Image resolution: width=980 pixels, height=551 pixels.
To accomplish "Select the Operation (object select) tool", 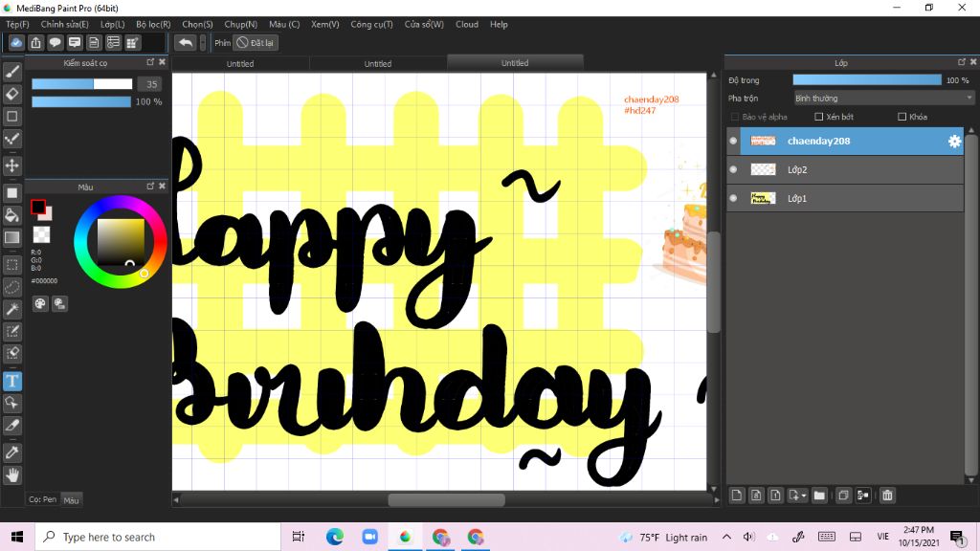I will tap(11, 403).
